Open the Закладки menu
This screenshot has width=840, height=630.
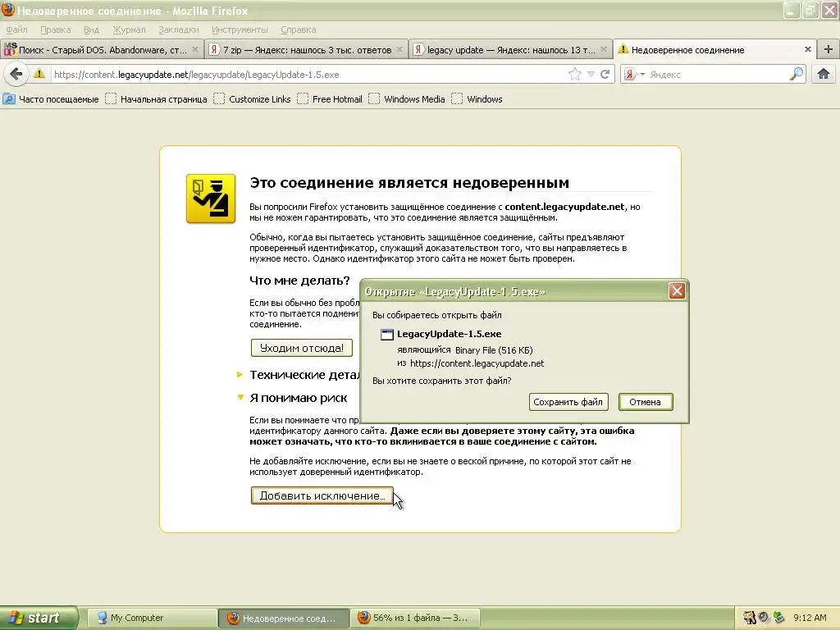click(178, 30)
